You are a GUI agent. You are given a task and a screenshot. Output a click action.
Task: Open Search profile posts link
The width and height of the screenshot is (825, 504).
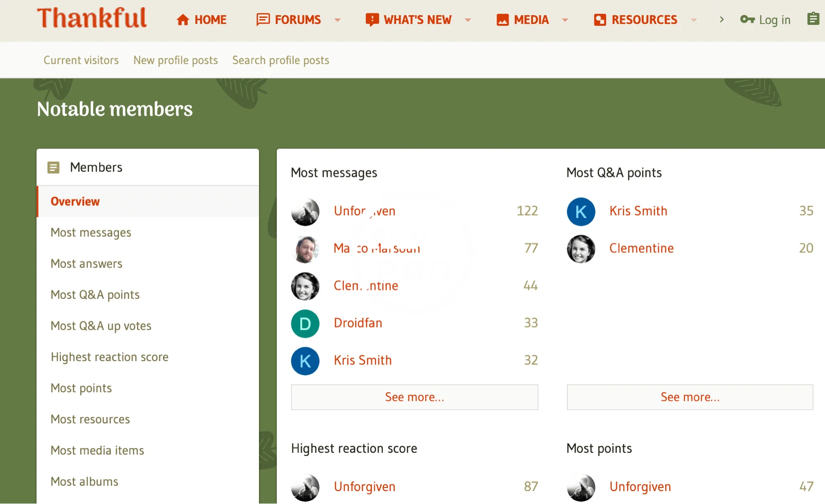tap(280, 60)
